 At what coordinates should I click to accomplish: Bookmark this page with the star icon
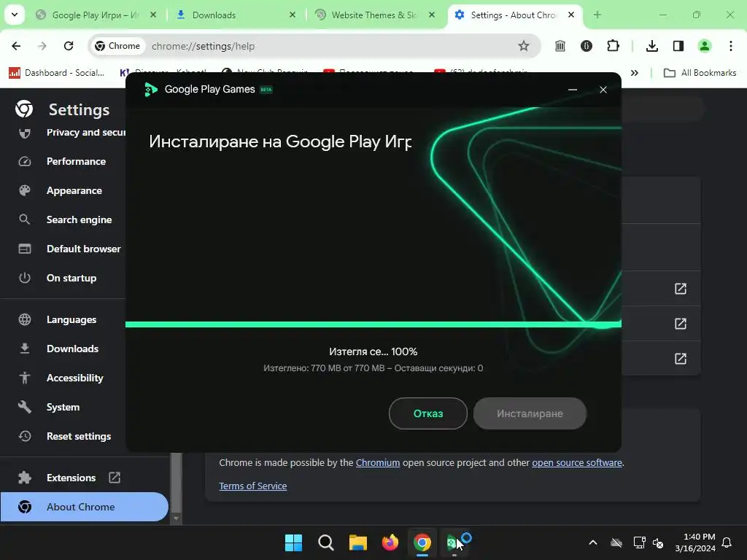[x=524, y=46]
